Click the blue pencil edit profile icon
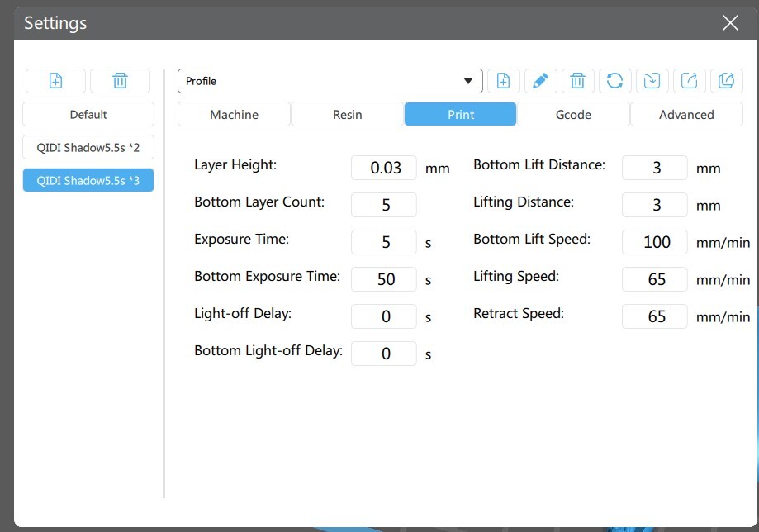 click(540, 80)
